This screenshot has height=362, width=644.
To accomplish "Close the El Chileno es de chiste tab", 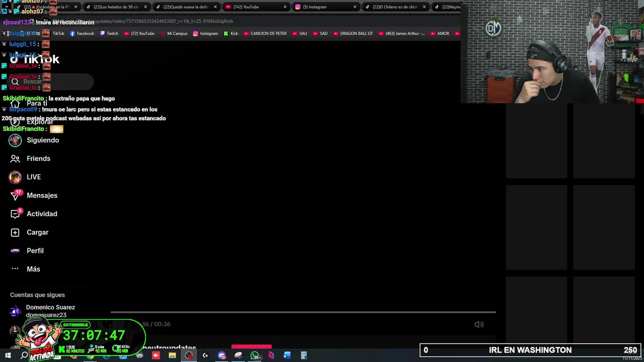I will (424, 7).
